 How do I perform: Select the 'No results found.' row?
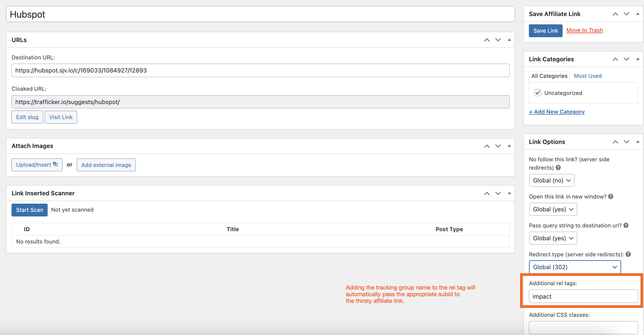pos(260,242)
